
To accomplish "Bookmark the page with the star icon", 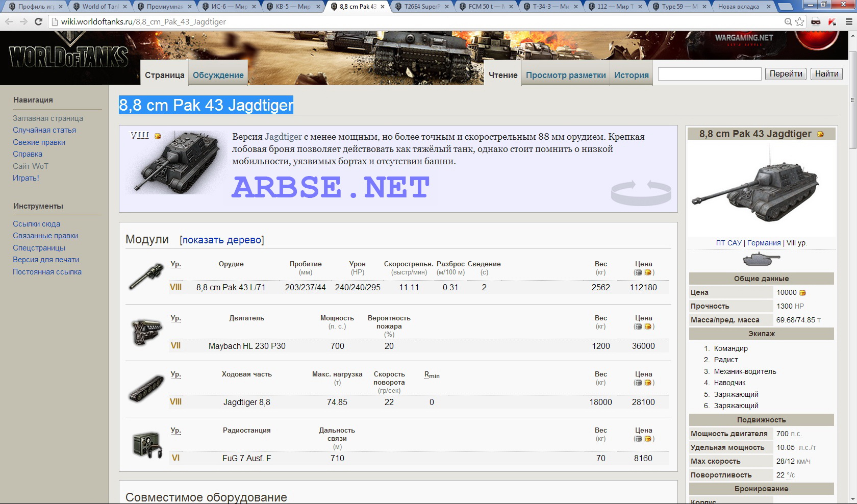I will [x=800, y=22].
